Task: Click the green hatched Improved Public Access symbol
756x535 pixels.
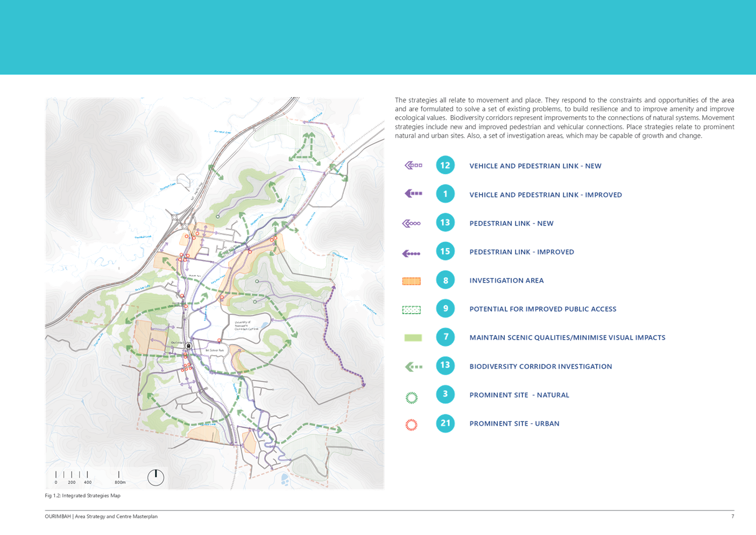Action: tap(411, 310)
